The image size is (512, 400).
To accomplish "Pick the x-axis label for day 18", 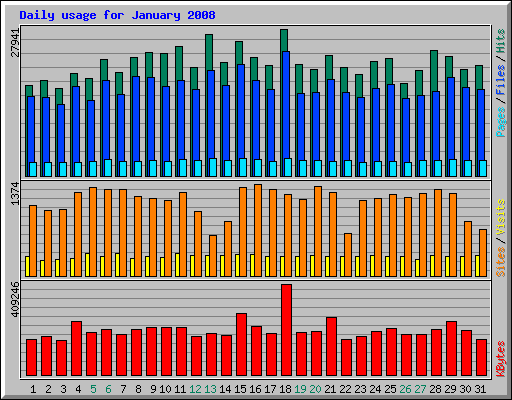I will pos(285,389).
